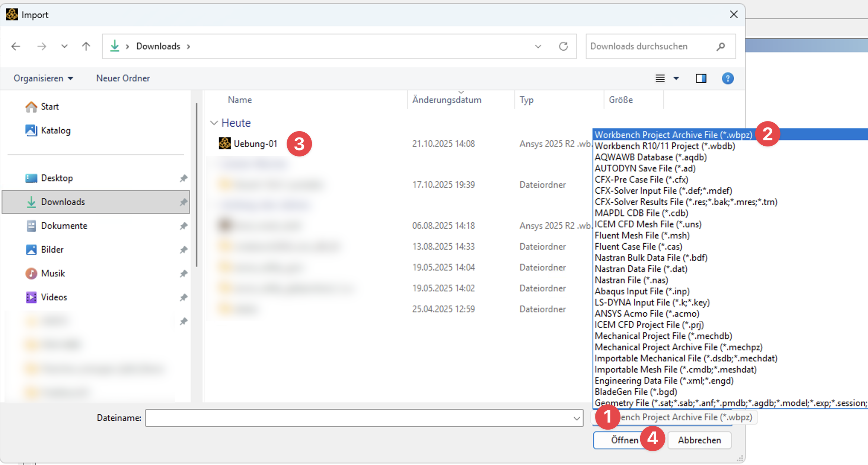Refresh the Downloads folder listing

click(563, 46)
